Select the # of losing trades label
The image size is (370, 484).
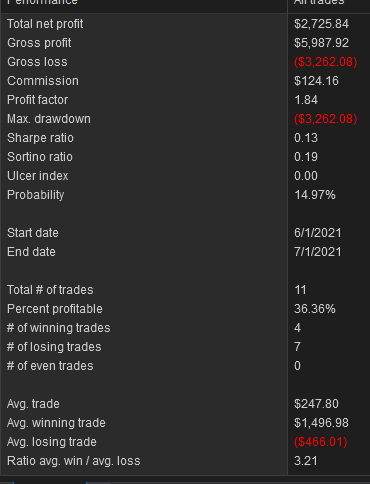[54, 347]
